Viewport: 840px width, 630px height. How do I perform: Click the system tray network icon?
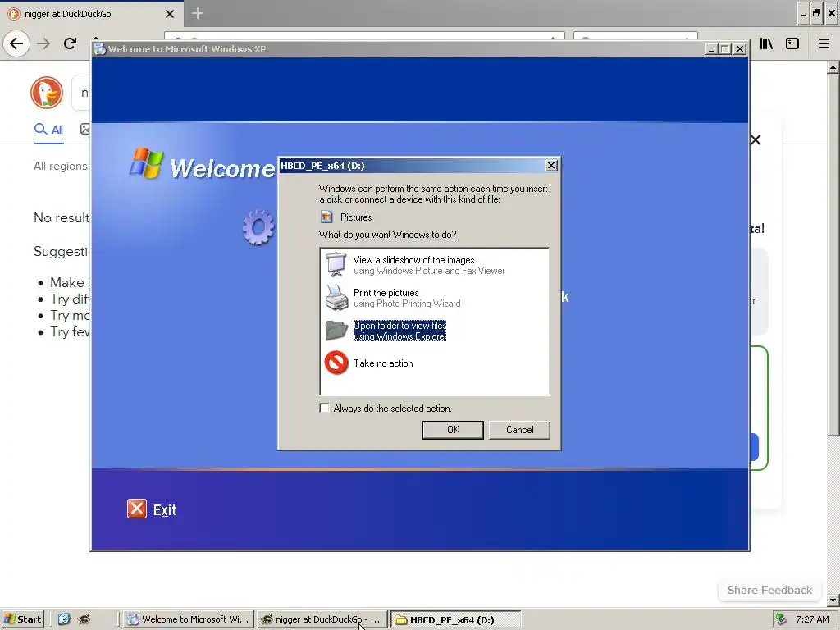(782, 619)
